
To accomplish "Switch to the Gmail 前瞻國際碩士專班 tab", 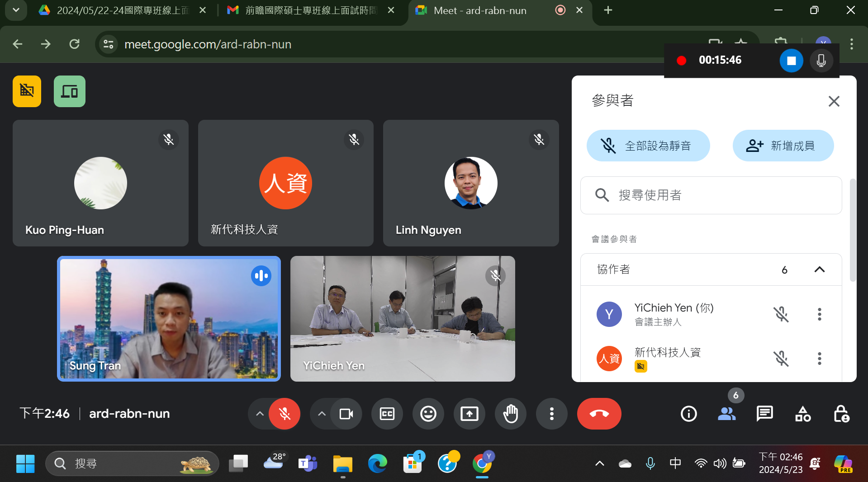I will click(310, 10).
